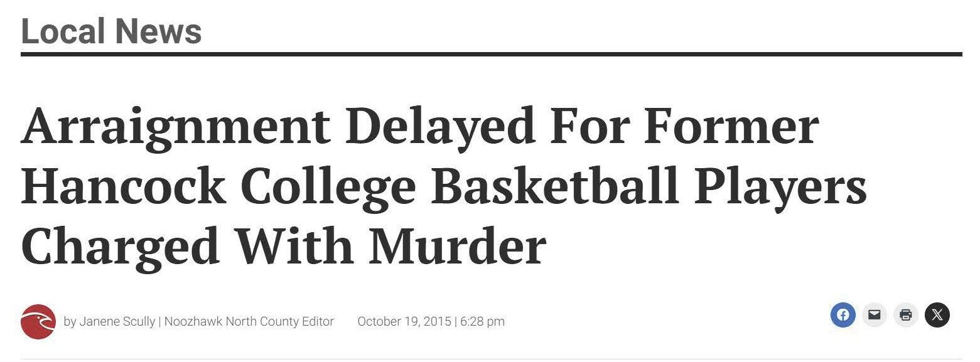The height and width of the screenshot is (362, 980).
Task: Click the word Charged in the headline
Action: click(121, 248)
